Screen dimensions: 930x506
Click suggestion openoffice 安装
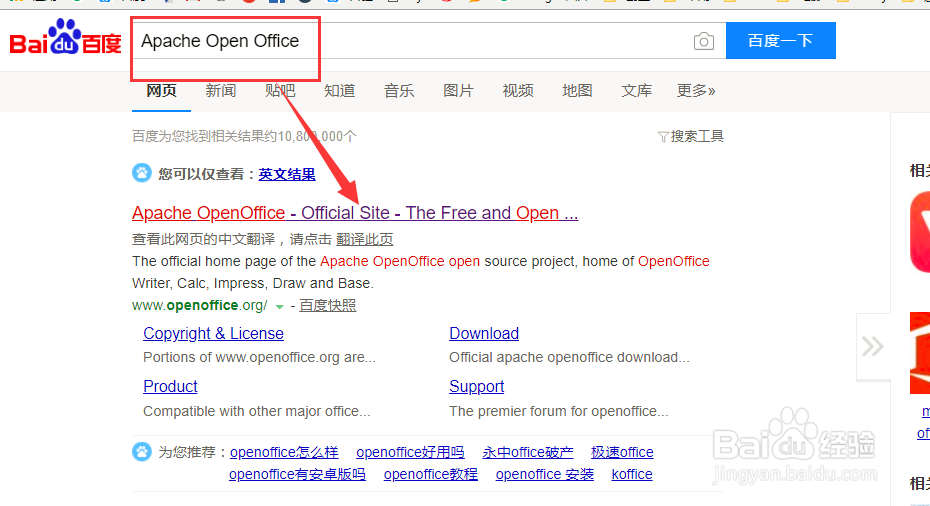[544, 475]
